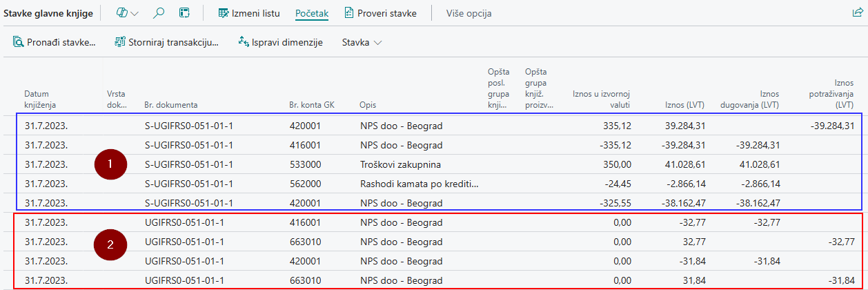Click the Storniraj transakciju... label
Viewport: 868px width, 290px height.
[x=173, y=42]
